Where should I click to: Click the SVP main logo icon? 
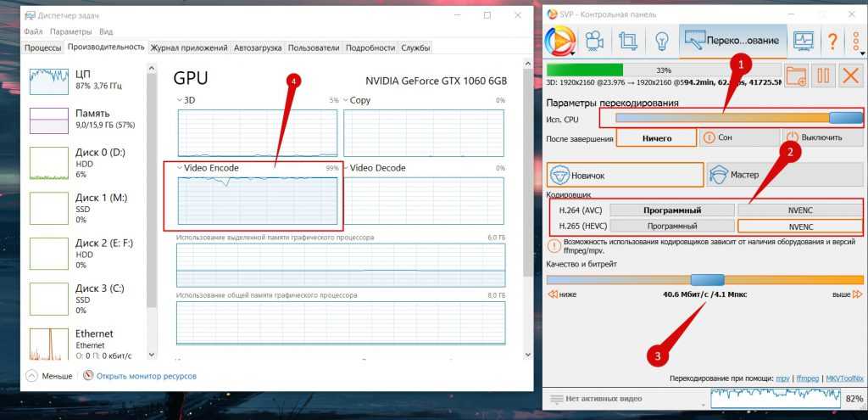[x=560, y=41]
